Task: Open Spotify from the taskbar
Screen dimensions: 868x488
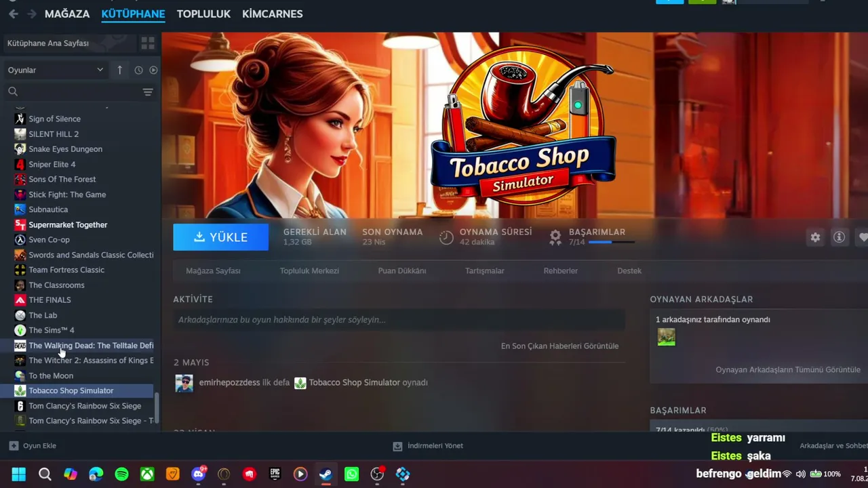Action: pyautogui.click(x=121, y=474)
